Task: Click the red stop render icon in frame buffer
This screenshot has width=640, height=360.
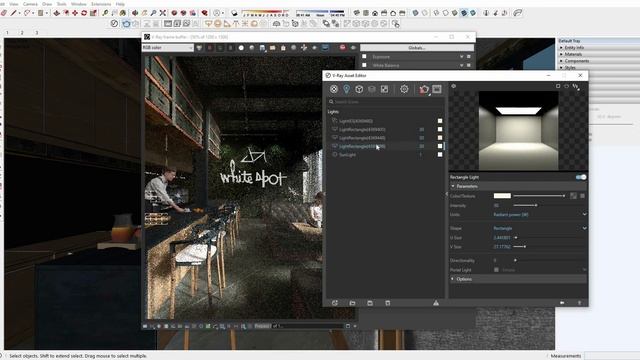Action: (x=342, y=48)
